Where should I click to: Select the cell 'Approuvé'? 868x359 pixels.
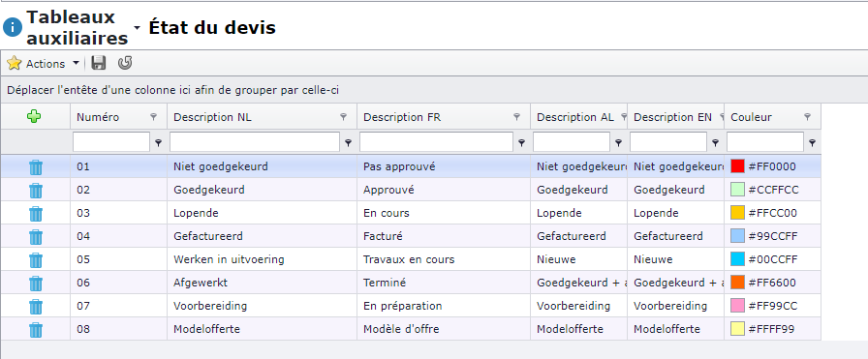[x=444, y=190]
